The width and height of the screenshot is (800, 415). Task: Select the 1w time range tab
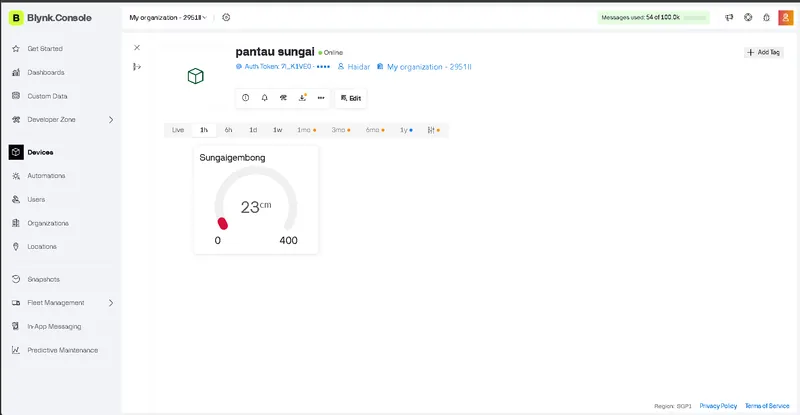(x=278, y=130)
